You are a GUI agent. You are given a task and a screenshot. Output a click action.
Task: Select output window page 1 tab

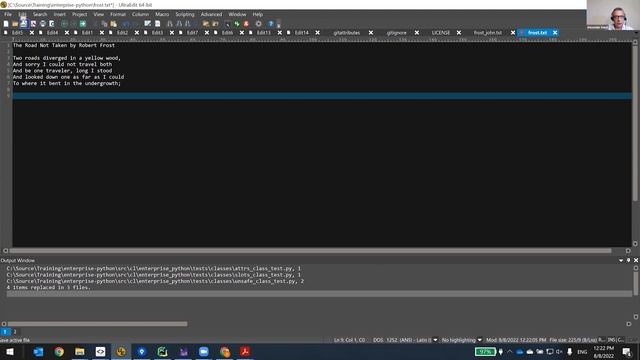[5, 332]
